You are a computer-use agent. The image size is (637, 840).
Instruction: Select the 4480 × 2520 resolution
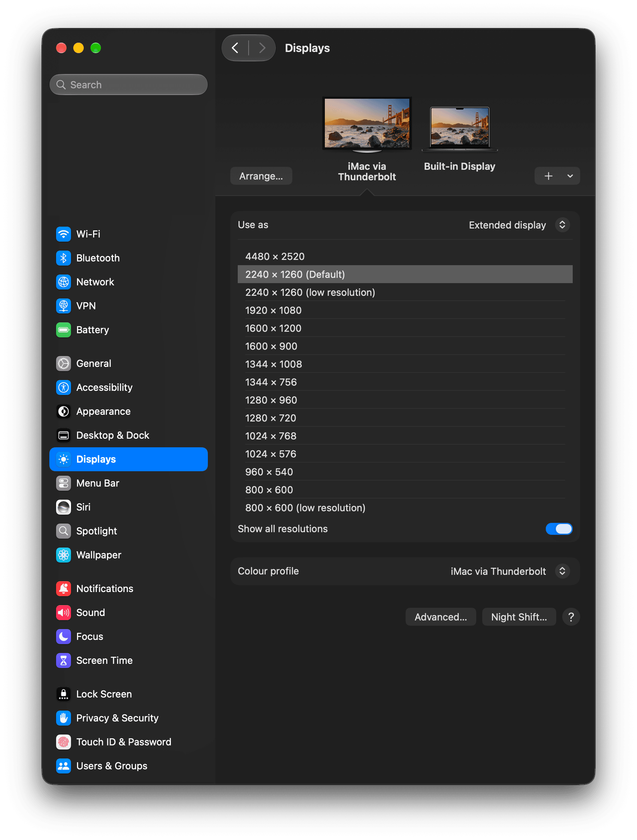405,256
